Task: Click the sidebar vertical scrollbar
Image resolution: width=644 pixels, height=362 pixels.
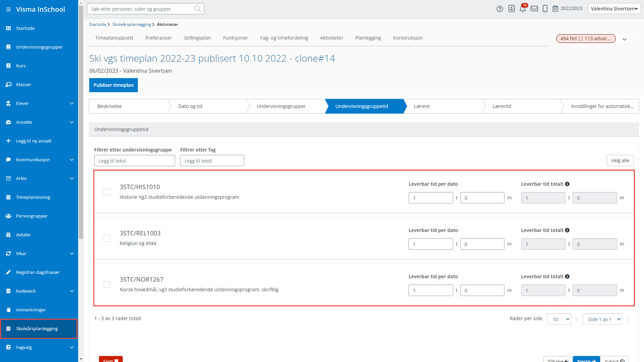Action: pyautogui.click(x=81, y=122)
